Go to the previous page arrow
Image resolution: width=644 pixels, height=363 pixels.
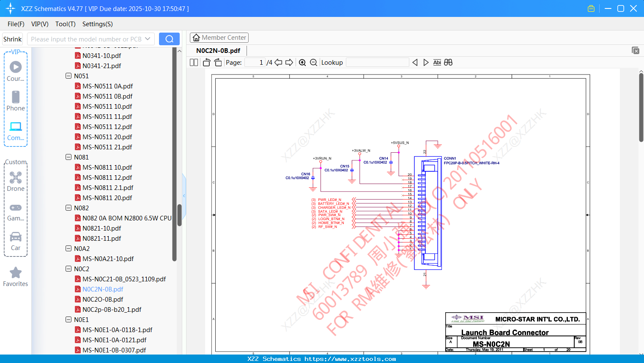click(278, 63)
